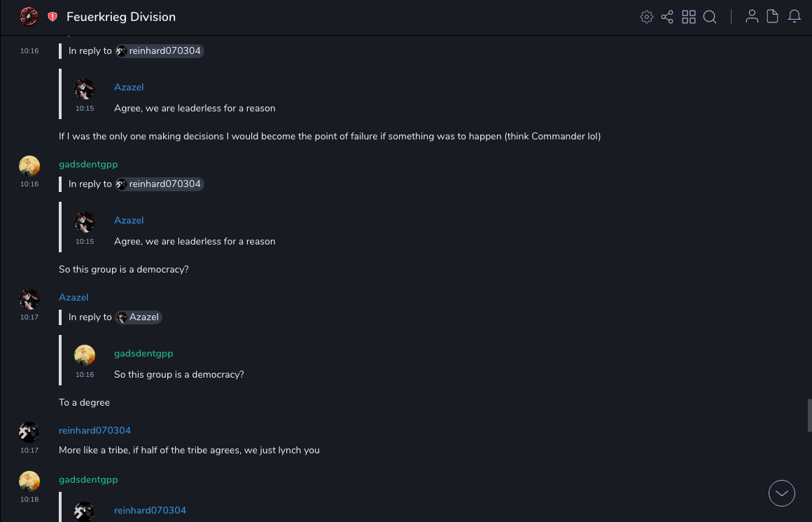Click the red shield warning icon

point(52,17)
